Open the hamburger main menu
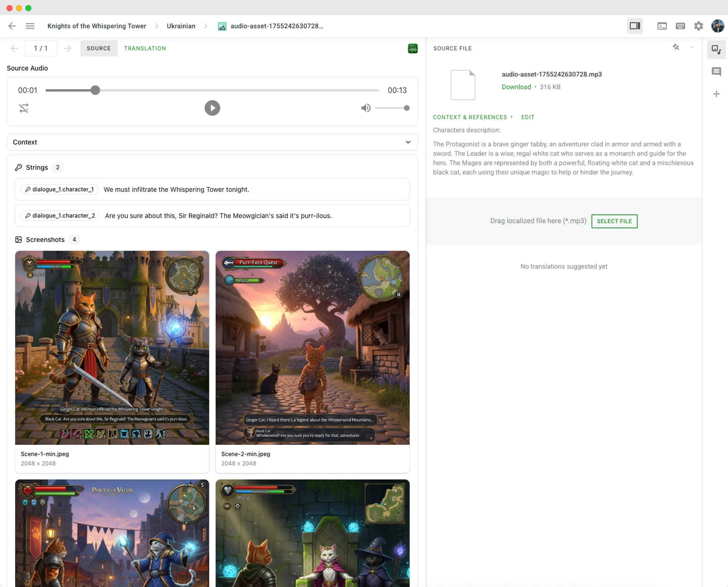The width and height of the screenshot is (728, 587). point(30,26)
